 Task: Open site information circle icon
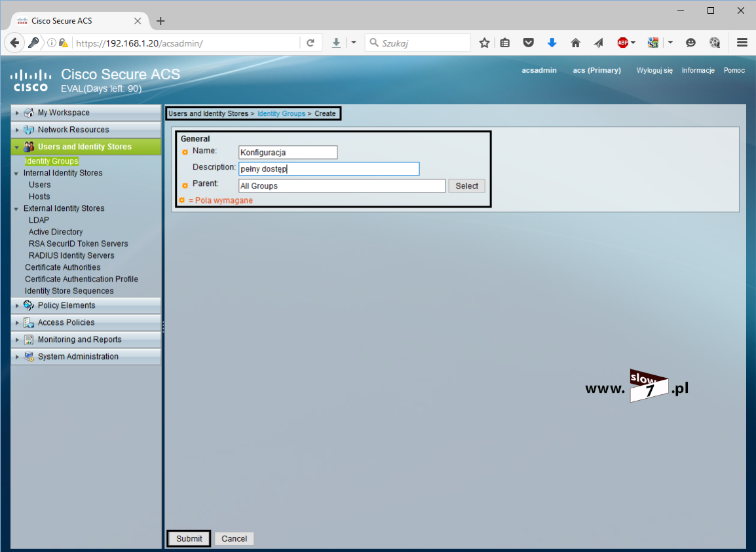tap(52, 43)
